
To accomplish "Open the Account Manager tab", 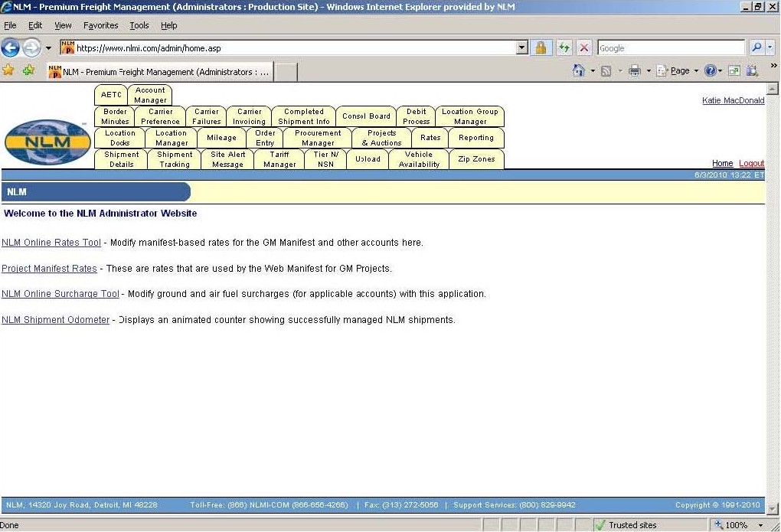I will pyautogui.click(x=150, y=95).
